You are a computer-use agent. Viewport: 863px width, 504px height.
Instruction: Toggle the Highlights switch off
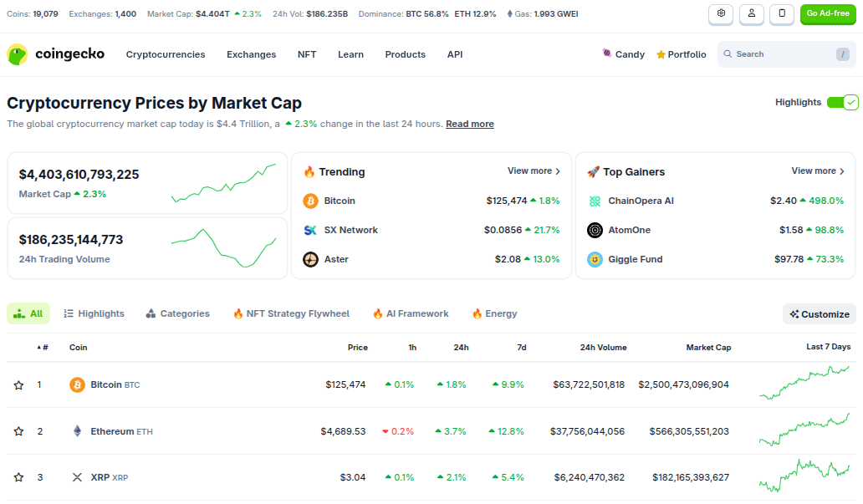[x=842, y=102]
